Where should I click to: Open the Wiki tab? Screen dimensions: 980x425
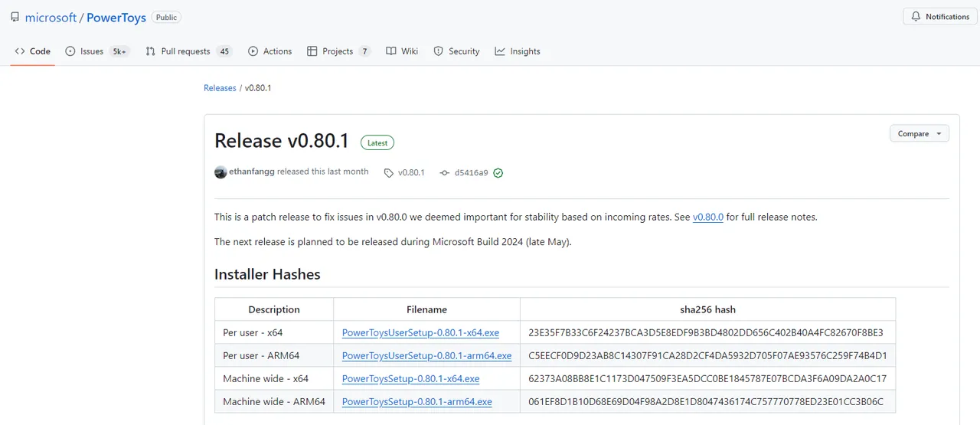(402, 51)
